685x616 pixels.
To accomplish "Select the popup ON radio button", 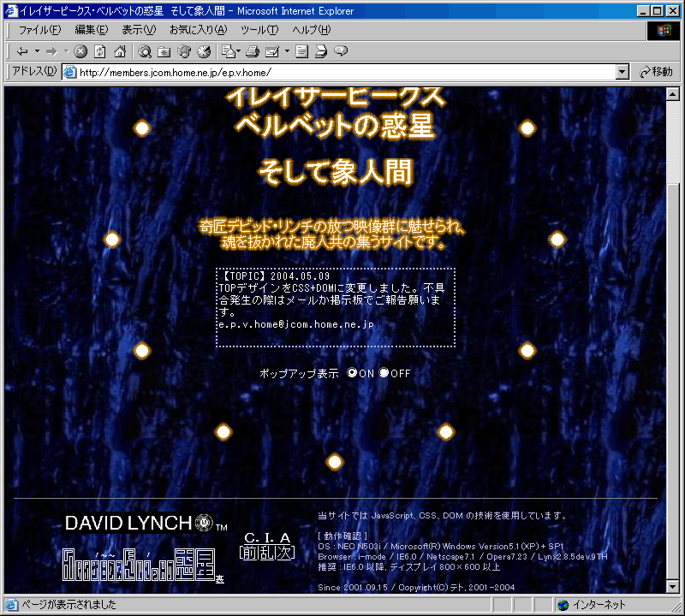I will click(352, 372).
